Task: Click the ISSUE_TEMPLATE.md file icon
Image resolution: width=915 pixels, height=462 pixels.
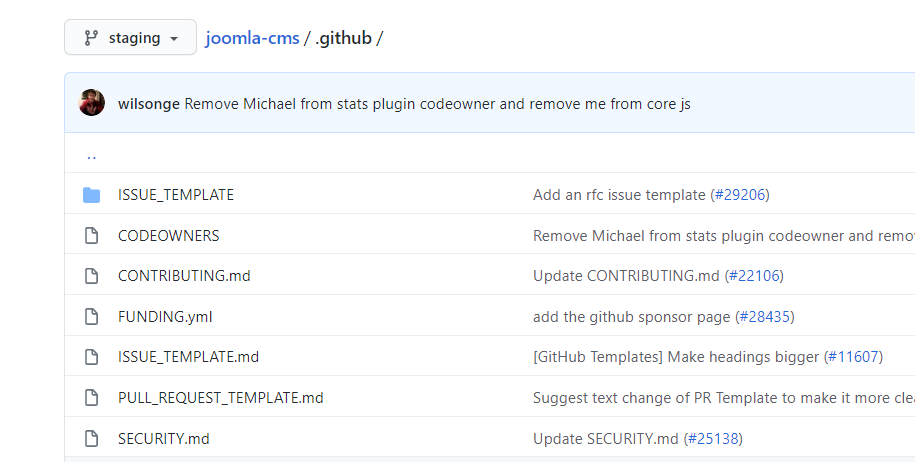Action: [x=92, y=357]
